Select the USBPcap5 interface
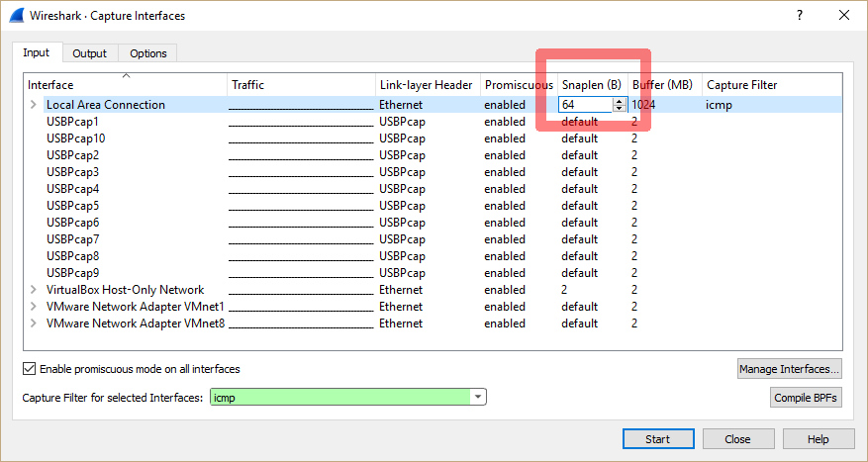 pyautogui.click(x=72, y=206)
